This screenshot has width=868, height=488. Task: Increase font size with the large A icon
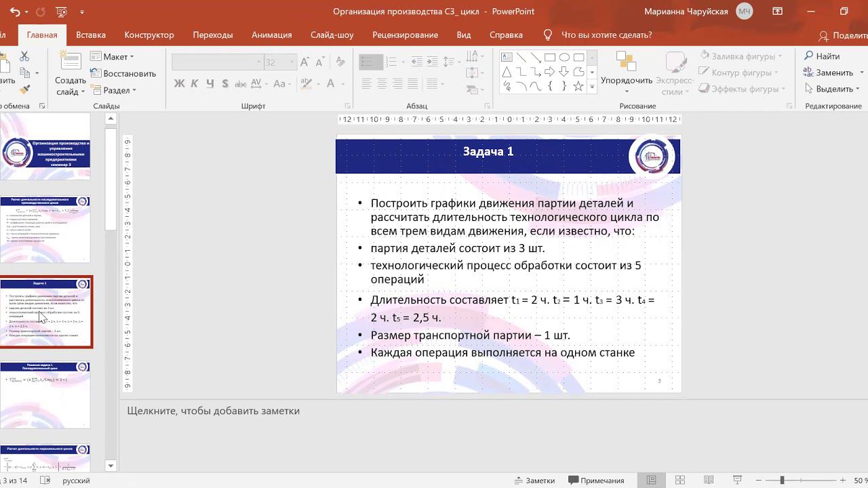[x=304, y=62]
